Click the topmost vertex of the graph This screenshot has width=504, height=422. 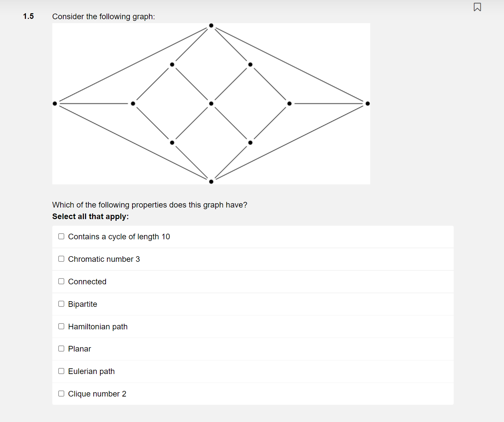click(x=211, y=25)
